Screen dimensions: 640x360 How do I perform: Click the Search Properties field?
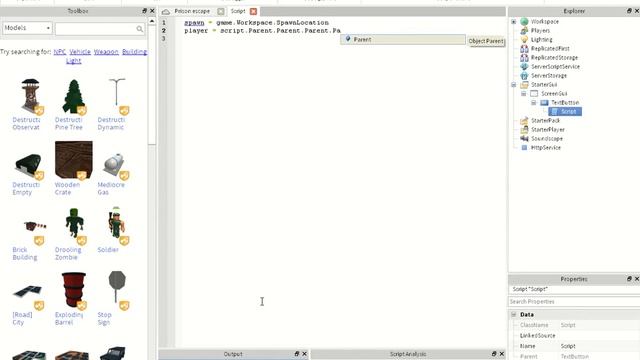click(573, 302)
